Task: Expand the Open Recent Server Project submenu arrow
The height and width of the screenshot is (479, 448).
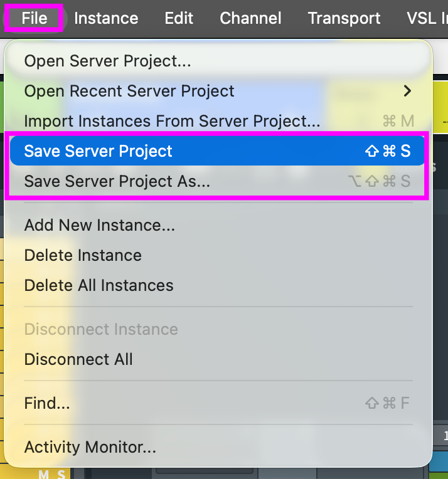Action: [408, 91]
